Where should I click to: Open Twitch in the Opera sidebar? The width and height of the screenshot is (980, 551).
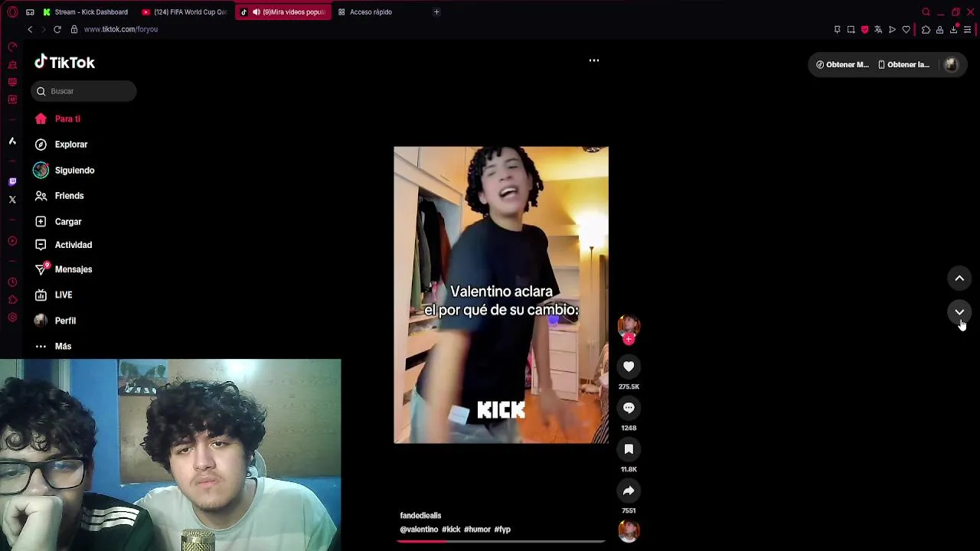pos(12,182)
